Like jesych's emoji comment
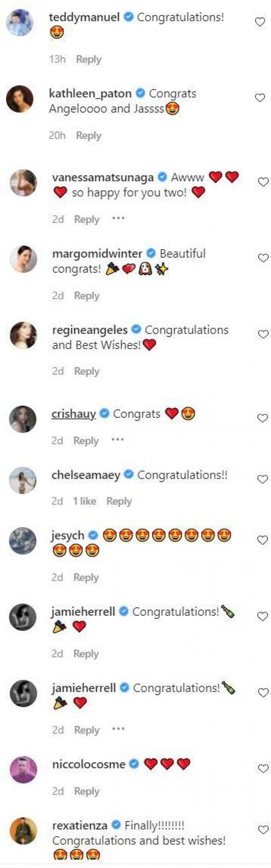This screenshot has width=271, height=868. (263, 540)
